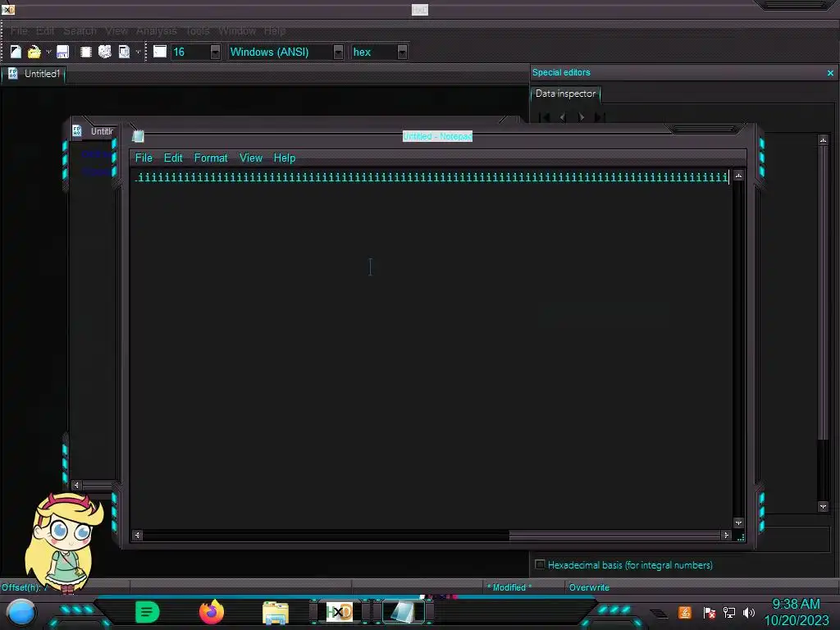Open the hex offset base dropdown
840x630 pixels.
(402, 52)
